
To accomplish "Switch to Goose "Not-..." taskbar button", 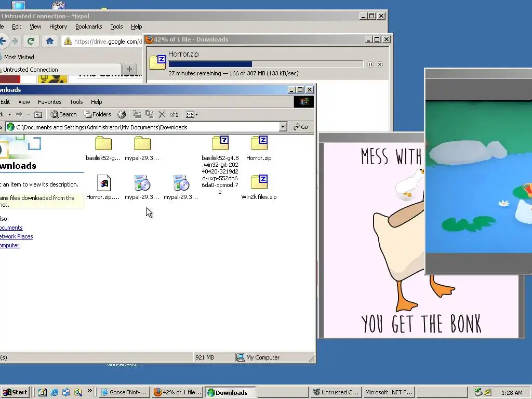I will (124, 392).
